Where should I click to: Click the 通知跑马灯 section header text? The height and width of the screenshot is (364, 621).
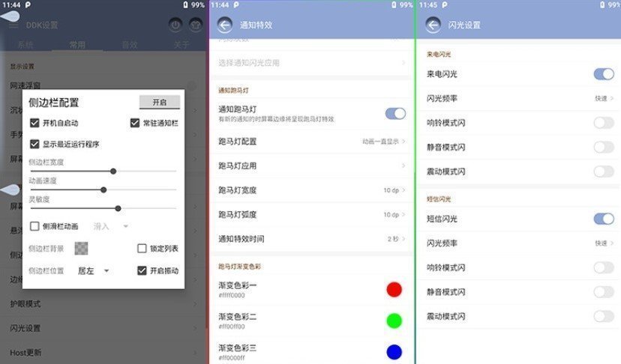234,90
